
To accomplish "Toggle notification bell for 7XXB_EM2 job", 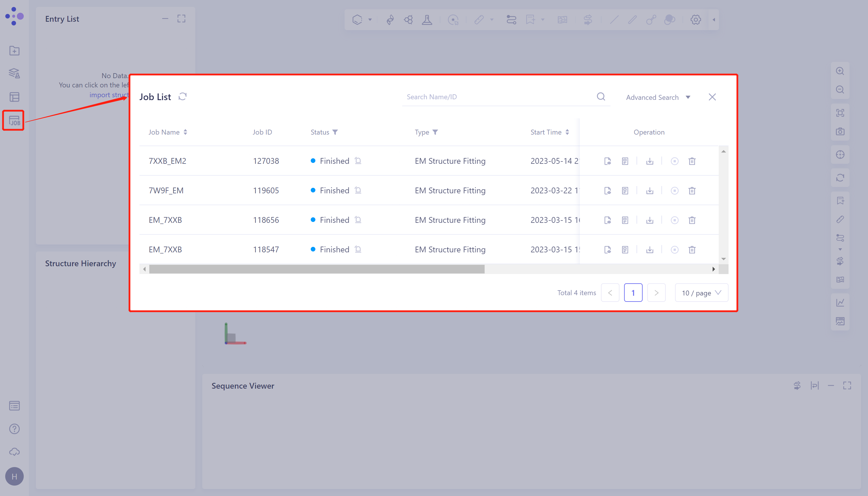I will pyautogui.click(x=358, y=160).
